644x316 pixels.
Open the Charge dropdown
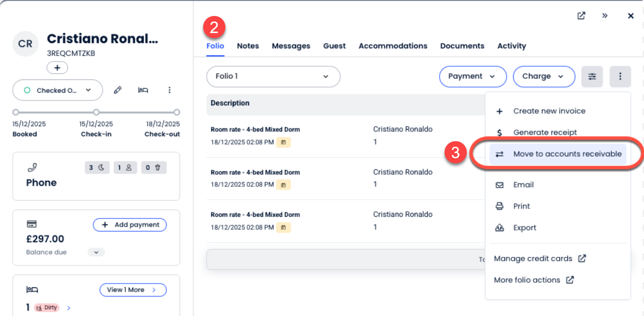point(543,77)
